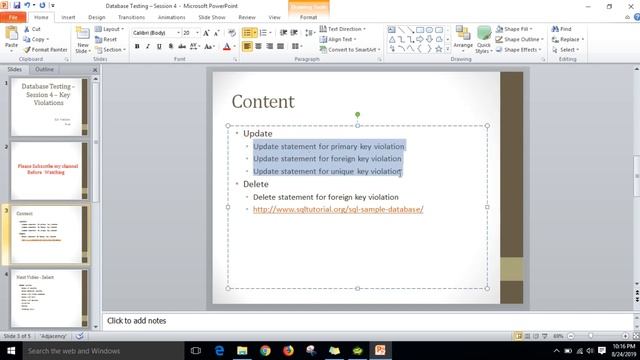Toggle Italic formatting

click(x=148, y=47)
